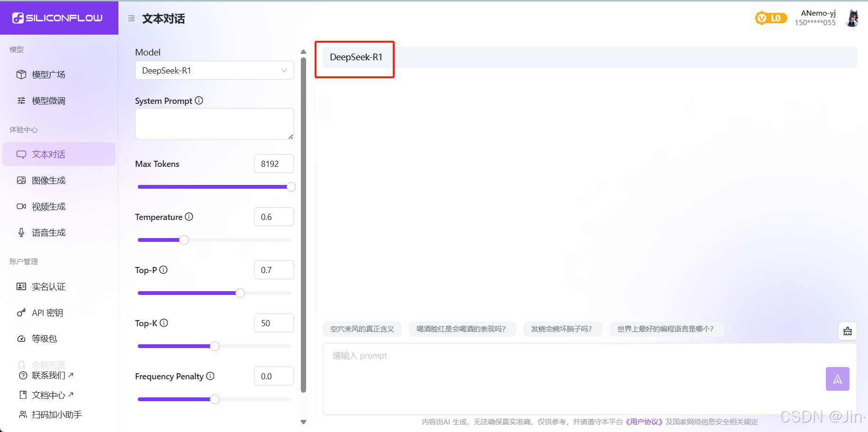868x432 pixels.
Task: Click the API 密钥 key icon
Action: tap(21, 313)
